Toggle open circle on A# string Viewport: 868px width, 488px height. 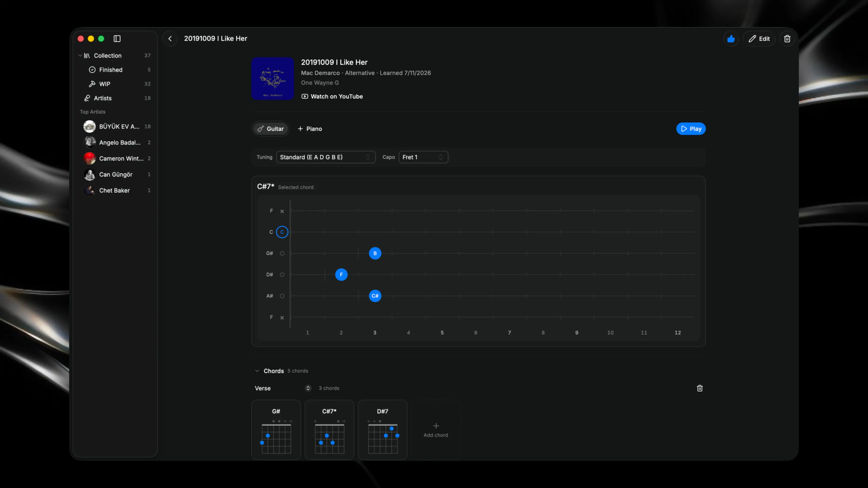point(282,296)
